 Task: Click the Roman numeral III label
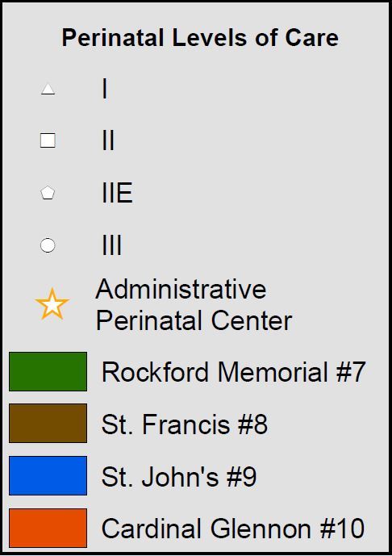(x=111, y=245)
